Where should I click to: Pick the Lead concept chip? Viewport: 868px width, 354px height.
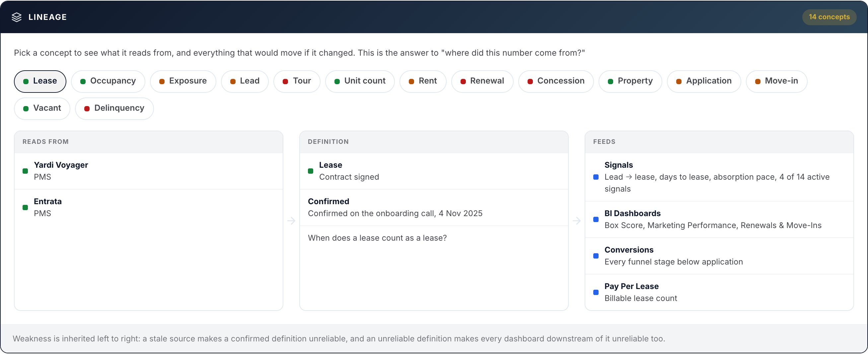pyautogui.click(x=245, y=81)
